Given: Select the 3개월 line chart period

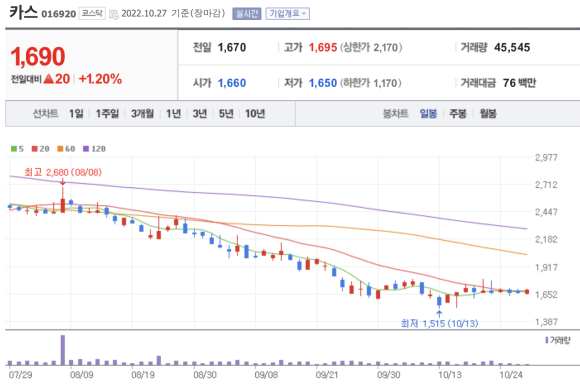Looking at the screenshot, I should tap(142, 114).
